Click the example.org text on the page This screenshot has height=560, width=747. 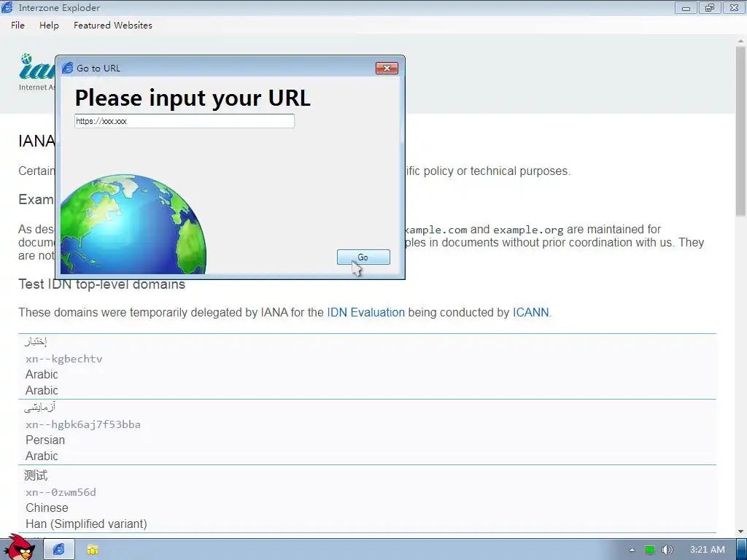[528, 230]
